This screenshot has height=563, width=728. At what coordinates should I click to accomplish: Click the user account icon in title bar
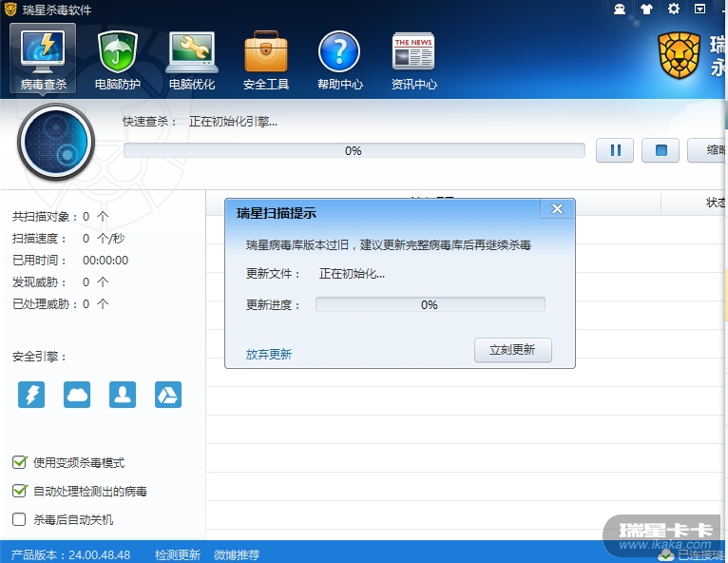pyautogui.click(x=620, y=9)
